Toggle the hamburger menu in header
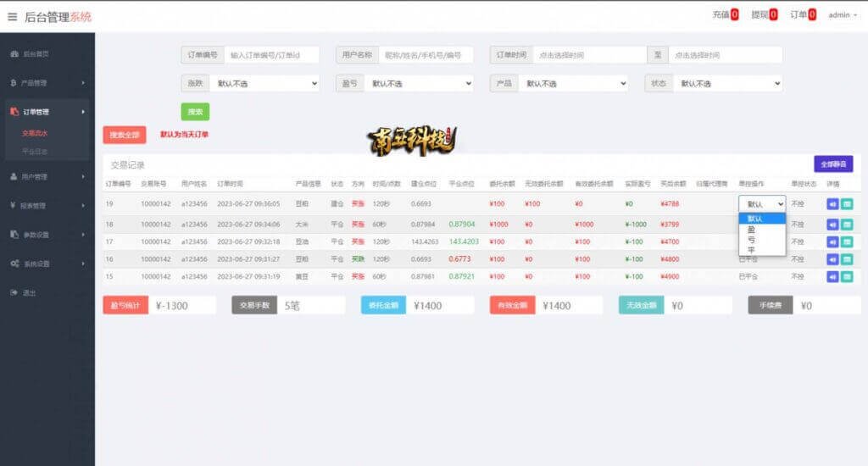Screen dimensions: 868x466 (12, 16)
